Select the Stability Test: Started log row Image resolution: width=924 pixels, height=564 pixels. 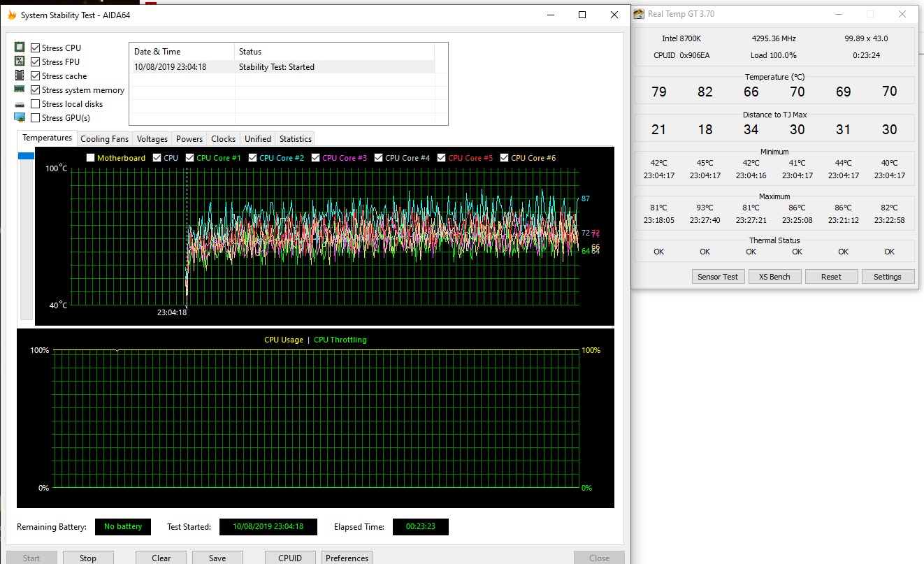point(282,67)
